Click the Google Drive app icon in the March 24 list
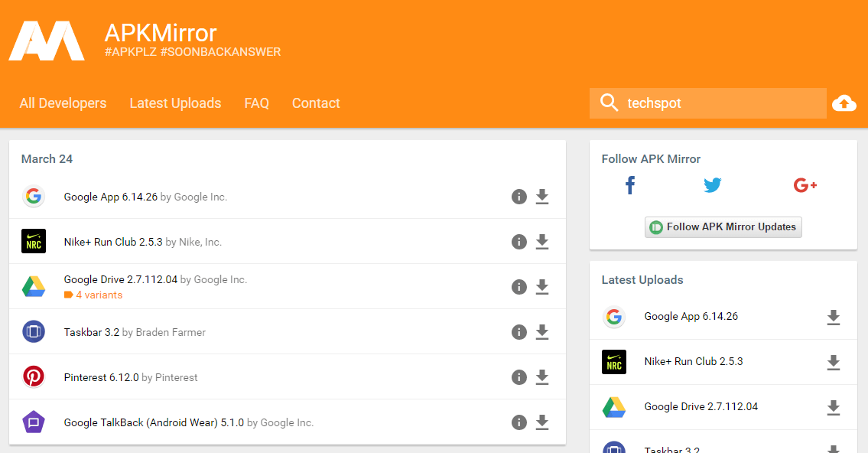The width and height of the screenshot is (868, 453). pos(33,286)
